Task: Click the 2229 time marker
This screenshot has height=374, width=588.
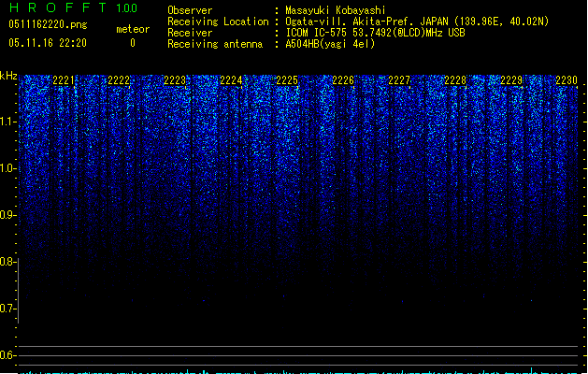Action: tap(511, 80)
